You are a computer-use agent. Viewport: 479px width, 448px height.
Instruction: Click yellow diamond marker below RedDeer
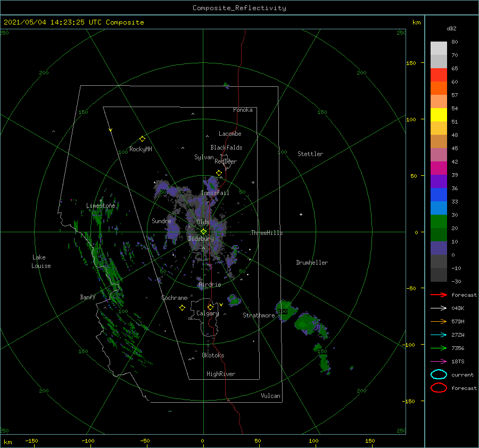[x=219, y=173]
